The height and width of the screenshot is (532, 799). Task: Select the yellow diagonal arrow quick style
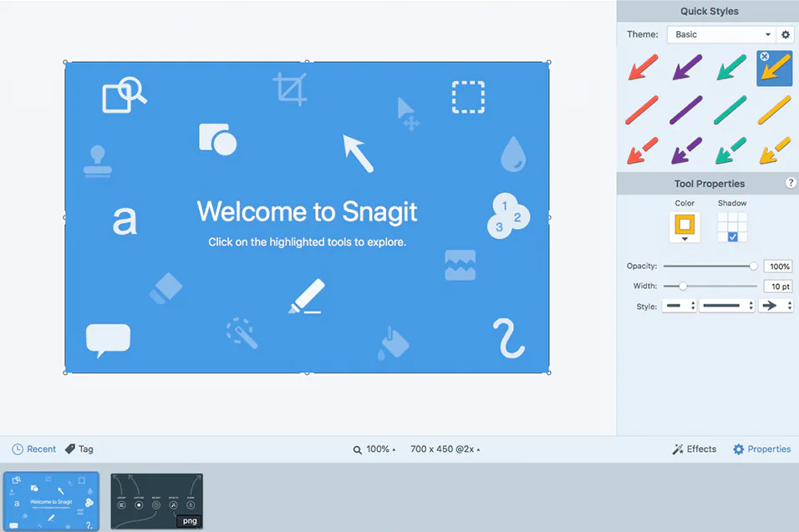pos(773,68)
